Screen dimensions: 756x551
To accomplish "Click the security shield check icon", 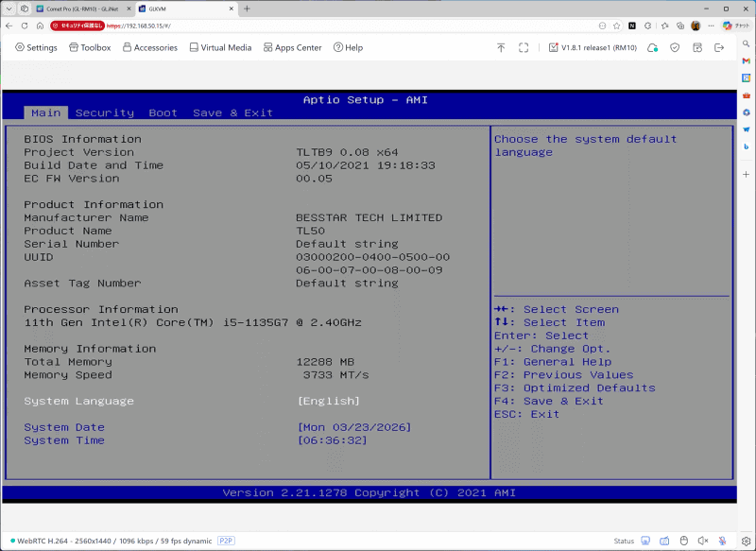I will coord(675,47).
